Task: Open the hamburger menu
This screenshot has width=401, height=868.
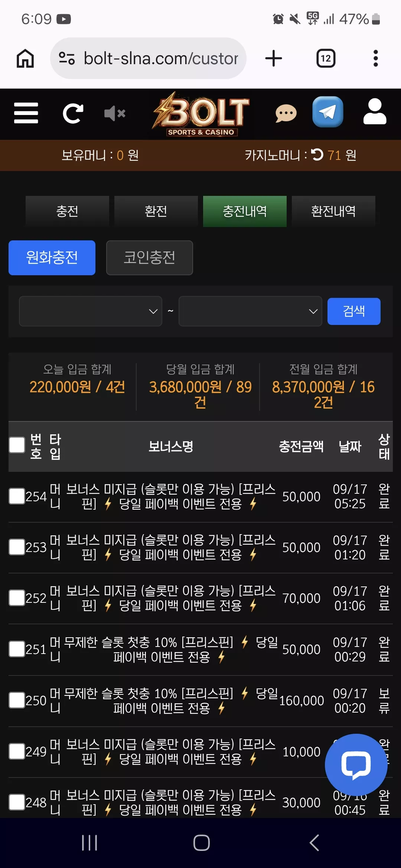Action: pyautogui.click(x=26, y=113)
